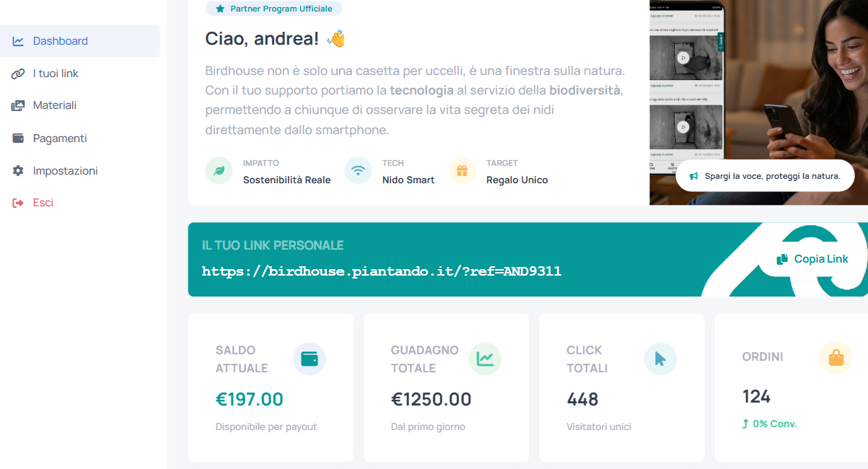Select the chart icon on Guadagno Totale card

pyautogui.click(x=484, y=359)
